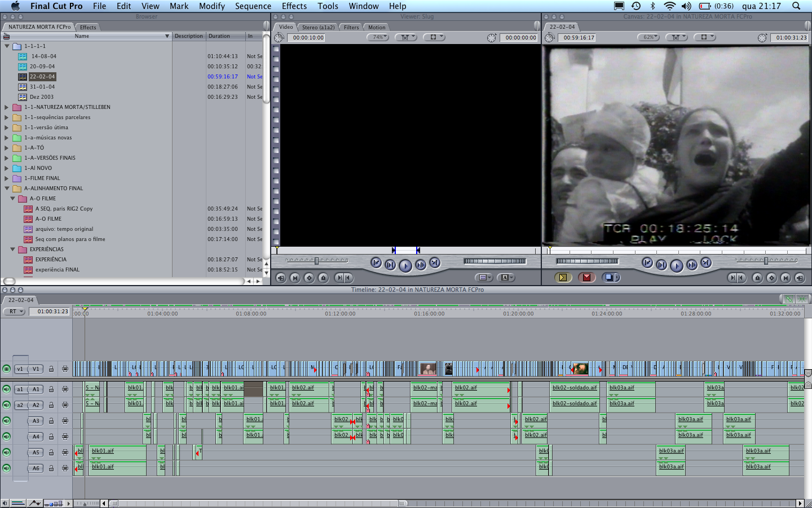The height and width of the screenshot is (508, 812).
Task: Click Add Marker button in Canvas
Action: coord(757,278)
